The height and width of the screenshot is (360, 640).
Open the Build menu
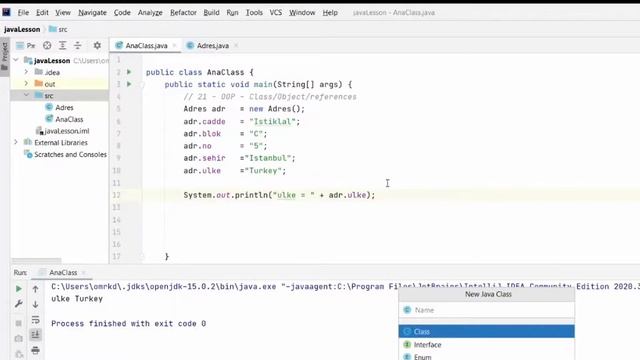coord(211,13)
